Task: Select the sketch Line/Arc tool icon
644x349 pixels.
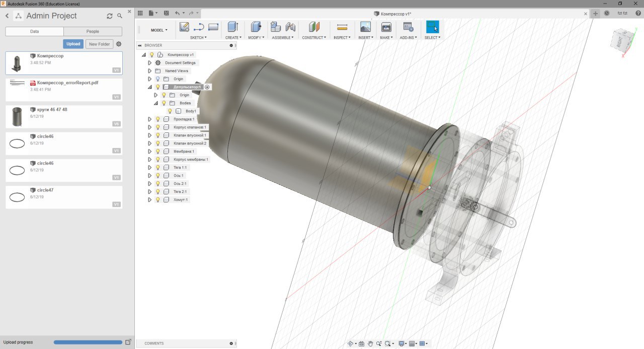Action: (x=198, y=27)
